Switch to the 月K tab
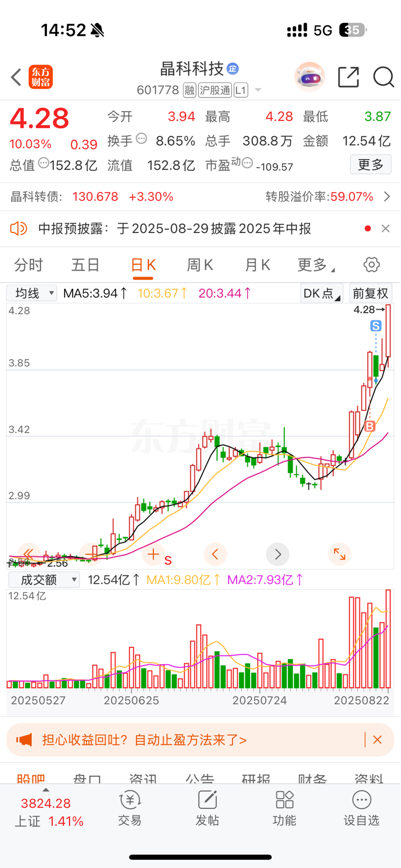This screenshot has height=868, width=401. click(257, 265)
